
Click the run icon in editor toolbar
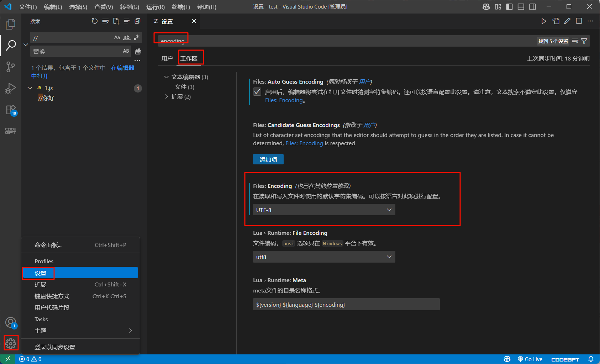[544, 21]
